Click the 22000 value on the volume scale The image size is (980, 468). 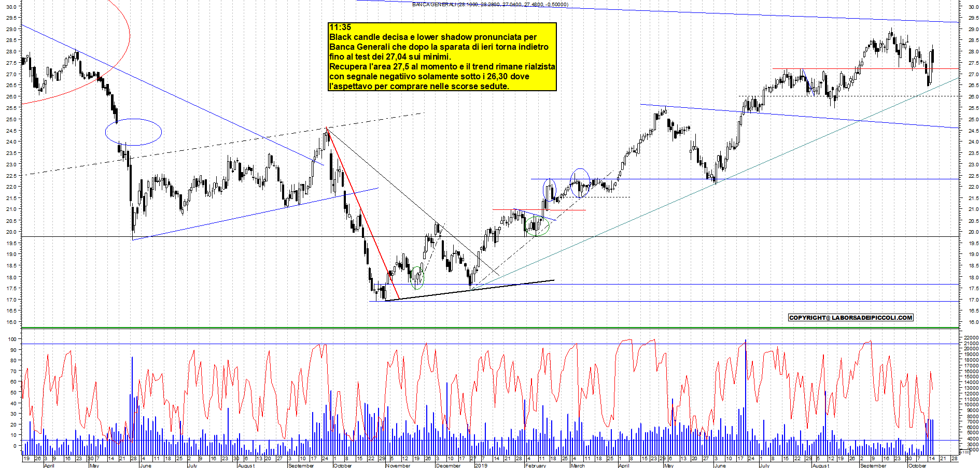[971, 338]
